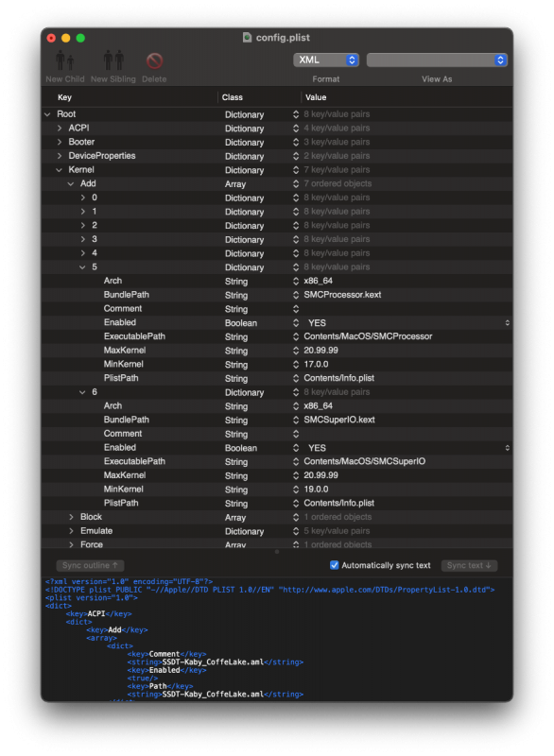This screenshot has height=756, width=554.
Task: Open the XML format dropdown
Action: (x=325, y=60)
